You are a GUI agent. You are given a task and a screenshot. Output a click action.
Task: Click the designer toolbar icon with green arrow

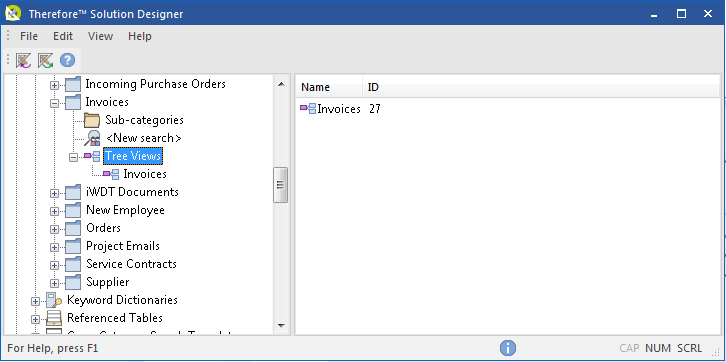tap(45, 60)
